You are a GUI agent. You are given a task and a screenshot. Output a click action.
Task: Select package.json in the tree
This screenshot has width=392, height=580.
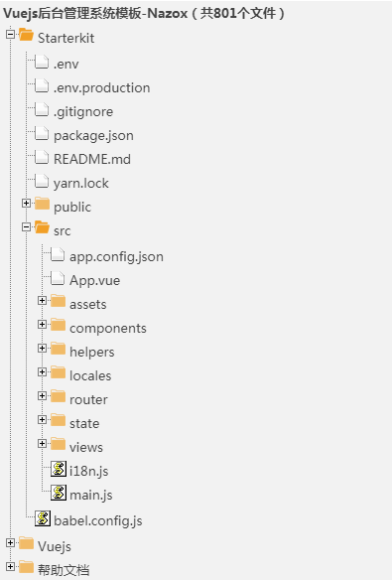[x=93, y=136]
